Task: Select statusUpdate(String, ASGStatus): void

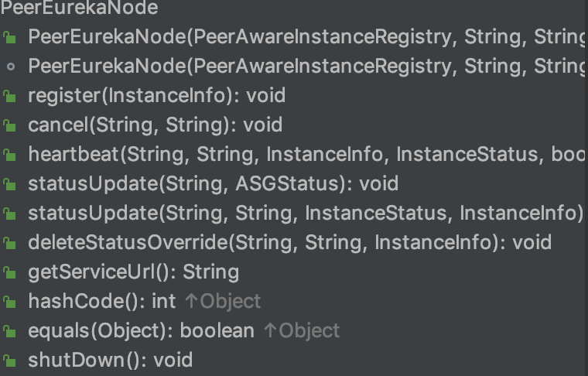Action: [213, 184]
